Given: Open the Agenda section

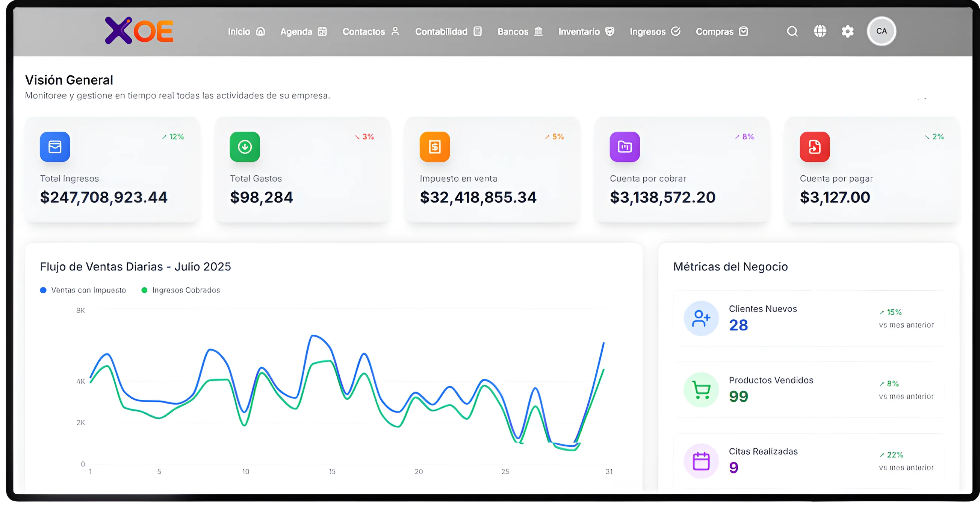Looking at the screenshot, I should (296, 31).
